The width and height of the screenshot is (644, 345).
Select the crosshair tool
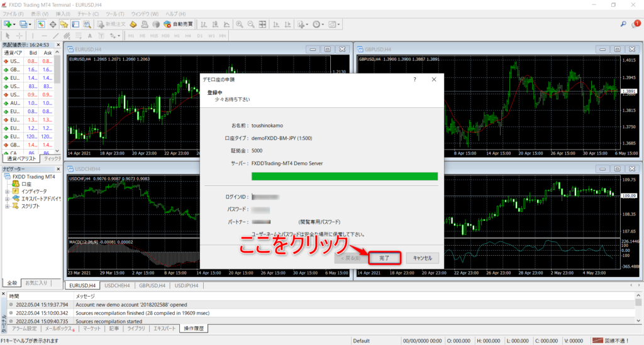point(19,36)
